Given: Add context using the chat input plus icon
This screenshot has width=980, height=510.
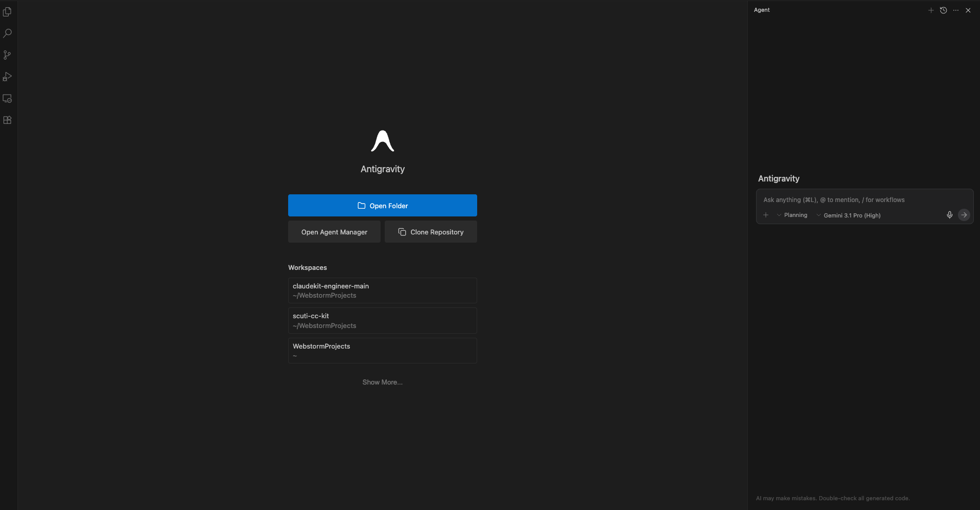Looking at the screenshot, I should pyautogui.click(x=766, y=215).
